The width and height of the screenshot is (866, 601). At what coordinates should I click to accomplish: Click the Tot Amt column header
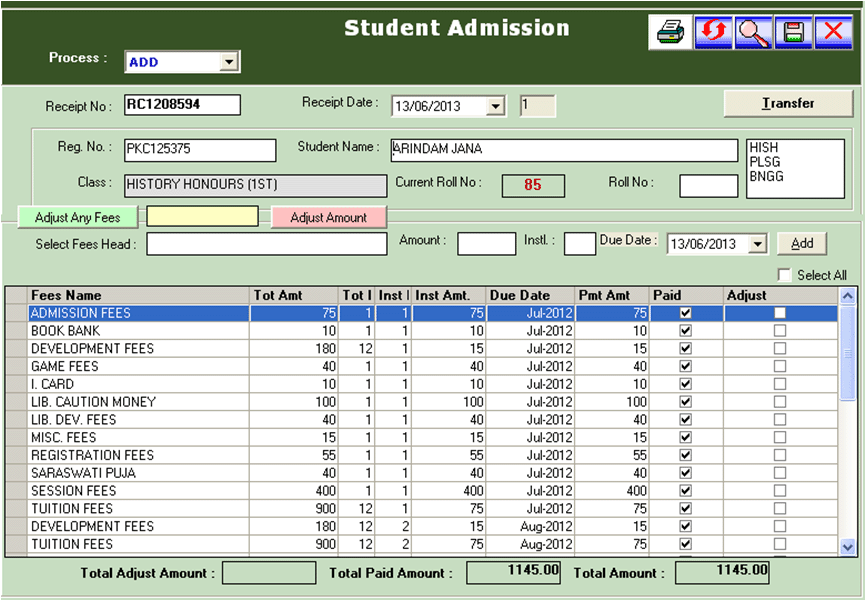pyautogui.click(x=294, y=296)
